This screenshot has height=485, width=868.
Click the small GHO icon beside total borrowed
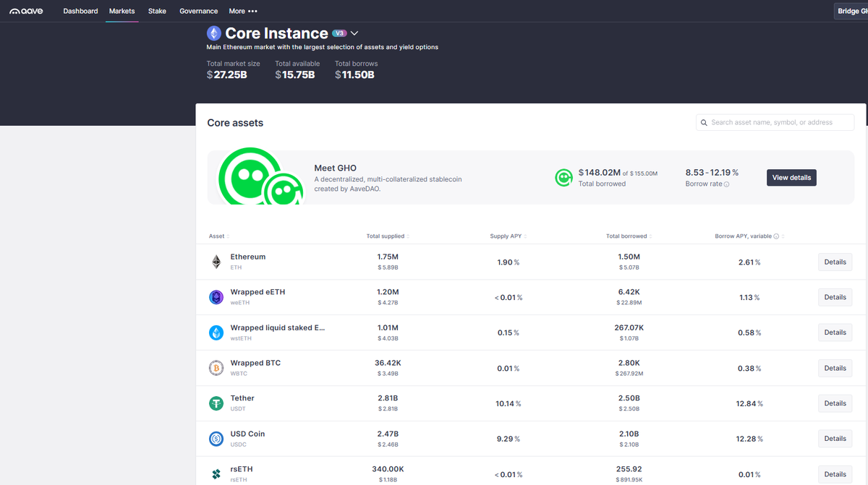[563, 177]
